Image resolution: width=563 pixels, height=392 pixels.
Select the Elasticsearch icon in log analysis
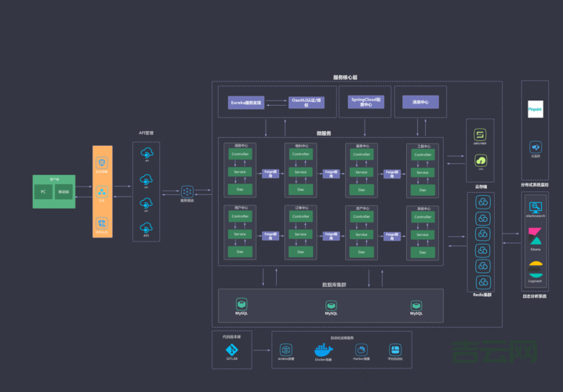tap(536, 208)
